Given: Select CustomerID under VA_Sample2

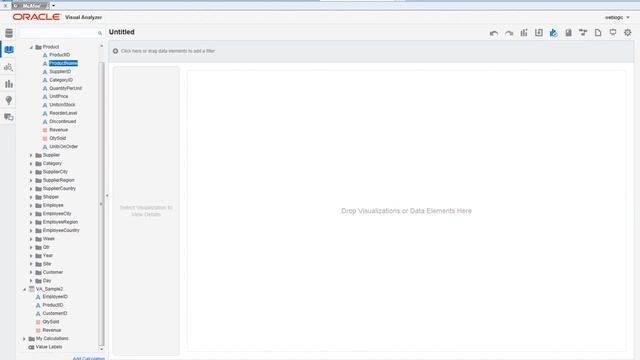Looking at the screenshot, I should [55, 313].
